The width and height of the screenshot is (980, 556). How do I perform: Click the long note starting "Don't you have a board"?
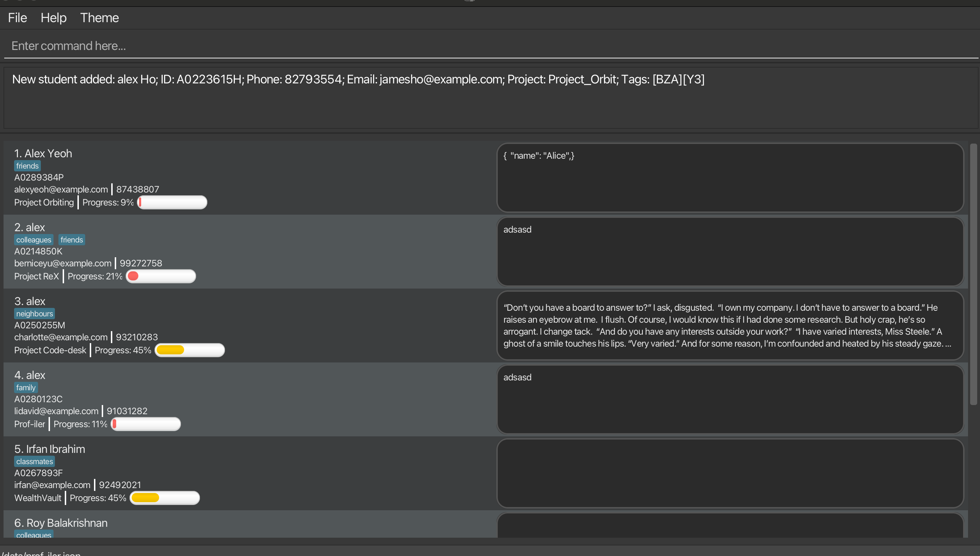(x=730, y=326)
